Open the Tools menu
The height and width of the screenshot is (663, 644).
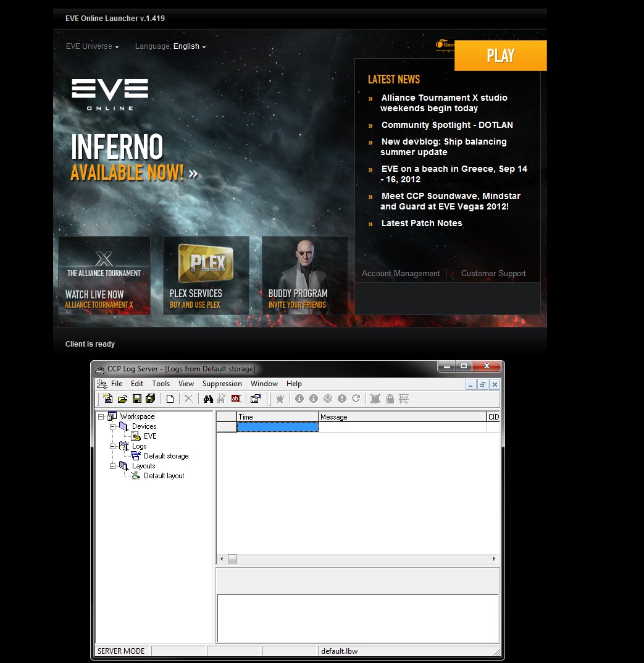pyautogui.click(x=161, y=384)
